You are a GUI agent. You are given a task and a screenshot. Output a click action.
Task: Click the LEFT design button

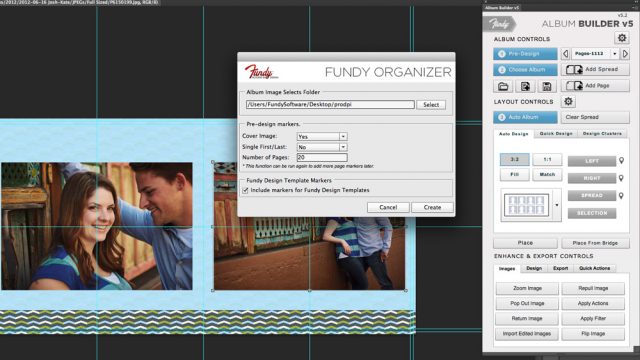pyautogui.click(x=592, y=161)
